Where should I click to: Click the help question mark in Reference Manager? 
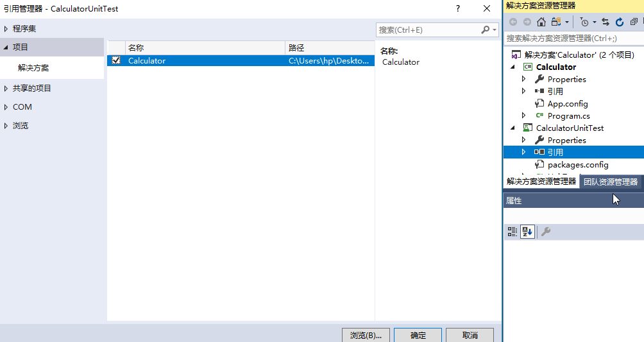[458, 8]
